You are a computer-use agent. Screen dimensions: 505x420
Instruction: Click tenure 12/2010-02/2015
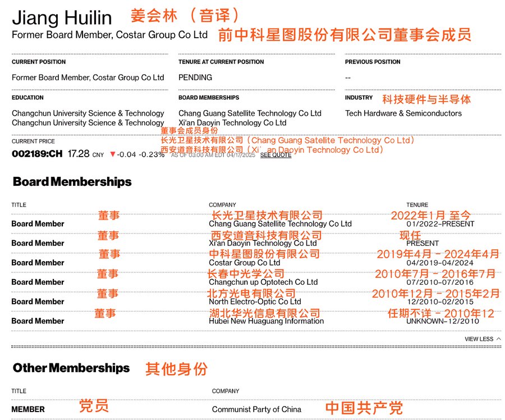[440, 302]
